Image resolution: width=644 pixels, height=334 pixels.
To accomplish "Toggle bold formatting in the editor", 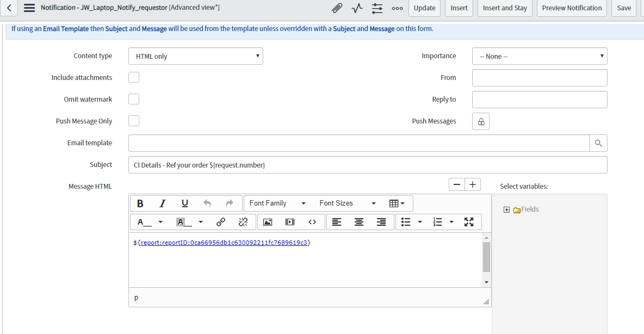I will click(140, 203).
